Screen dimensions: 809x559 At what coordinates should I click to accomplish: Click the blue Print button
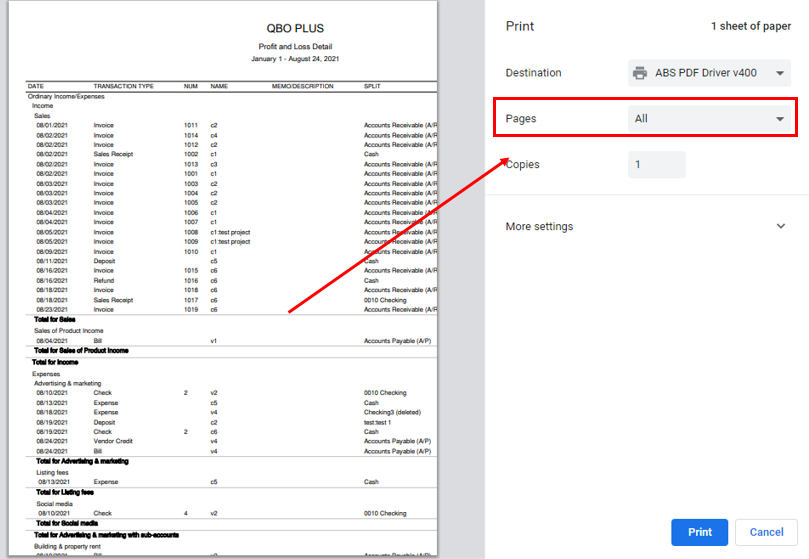(699, 532)
